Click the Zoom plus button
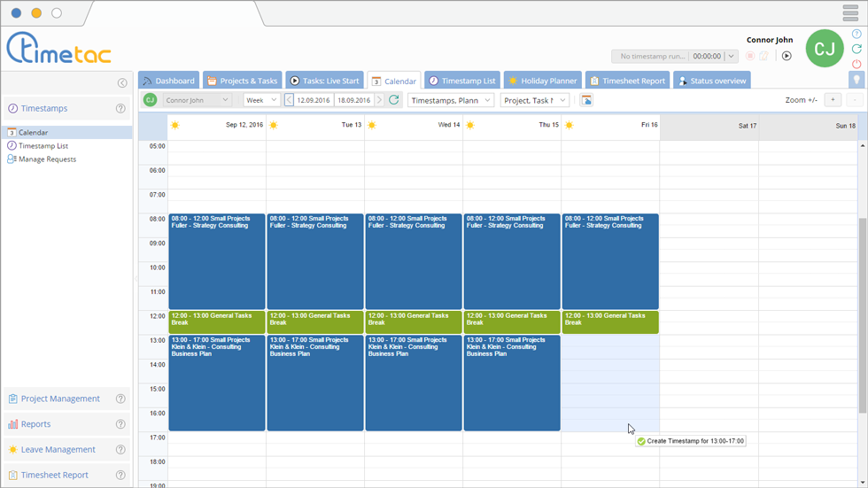The width and height of the screenshot is (868, 488). tap(833, 100)
